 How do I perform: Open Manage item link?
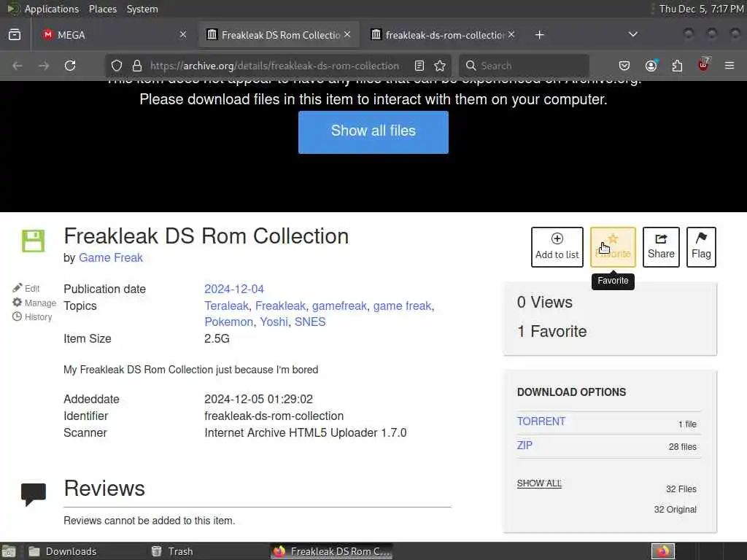click(34, 303)
